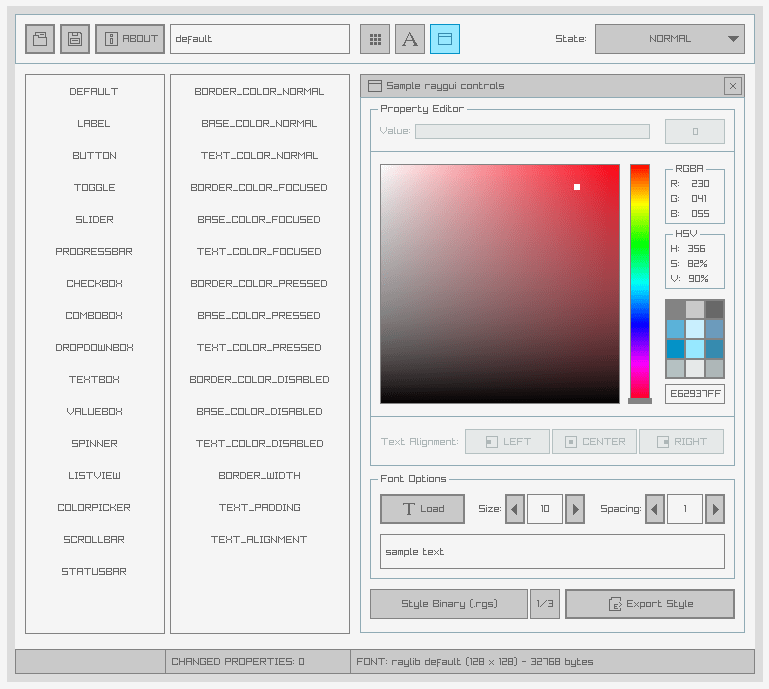Click the grid view icon in toolbar
This screenshot has width=769, height=689.
tap(375, 39)
